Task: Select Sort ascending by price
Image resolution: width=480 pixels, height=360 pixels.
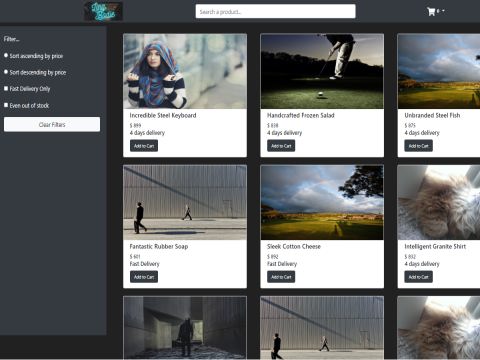Action: click(6, 55)
